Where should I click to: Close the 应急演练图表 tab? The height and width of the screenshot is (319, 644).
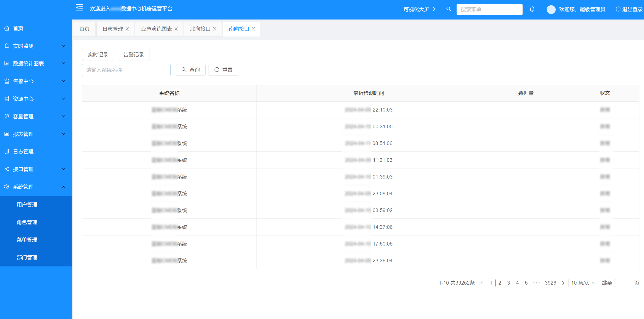click(176, 29)
